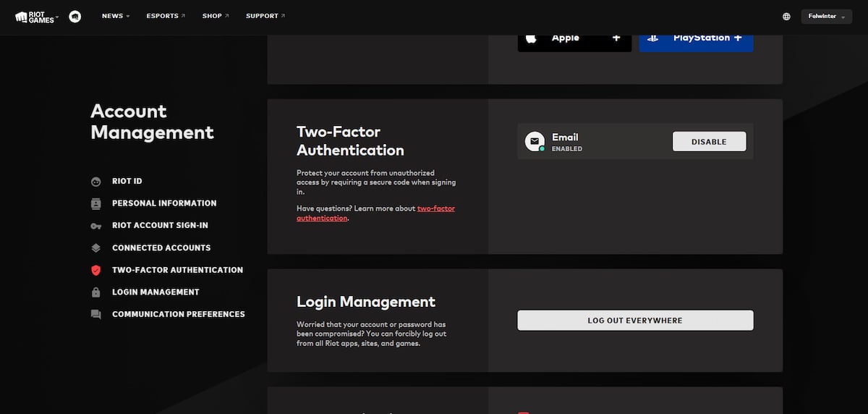Click the Login Management padlock icon
Screen dimensions: 868x414
95,292
